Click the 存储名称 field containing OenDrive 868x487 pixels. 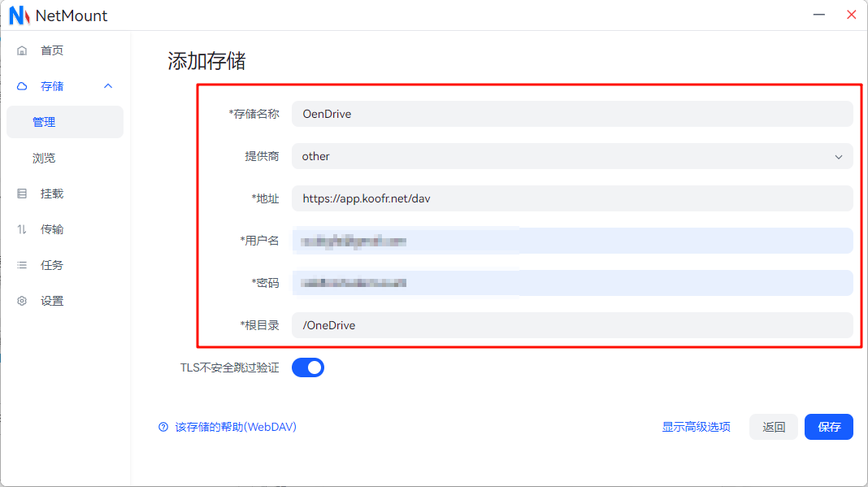click(572, 114)
